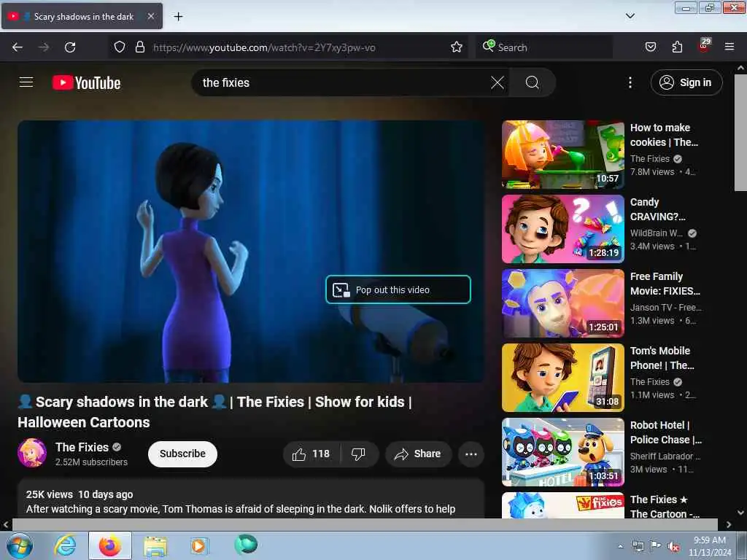Expand the list all tabs chevron
This screenshot has width=747, height=560.
click(630, 16)
